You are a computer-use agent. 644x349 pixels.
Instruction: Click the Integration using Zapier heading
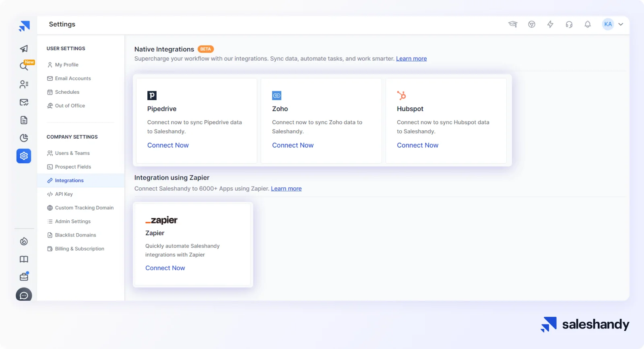coord(172,178)
